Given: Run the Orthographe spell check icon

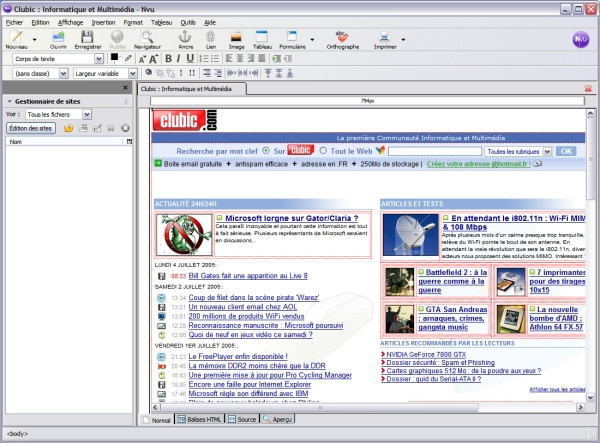Looking at the screenshot, I should click(x=342, y=37).
